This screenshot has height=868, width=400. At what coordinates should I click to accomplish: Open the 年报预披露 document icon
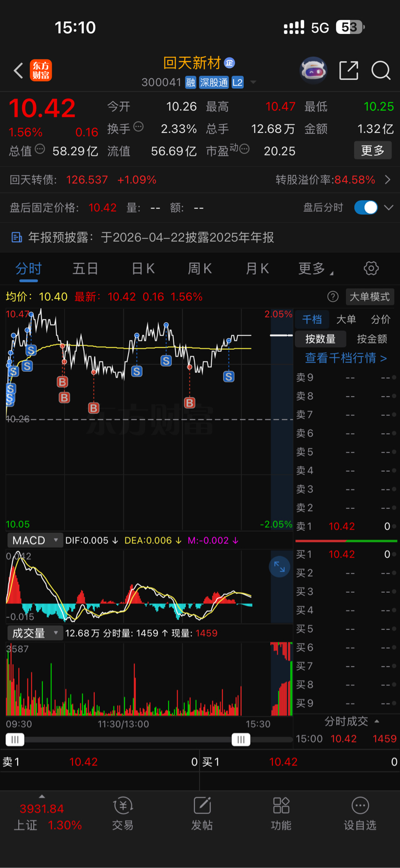tap(17, 238)
